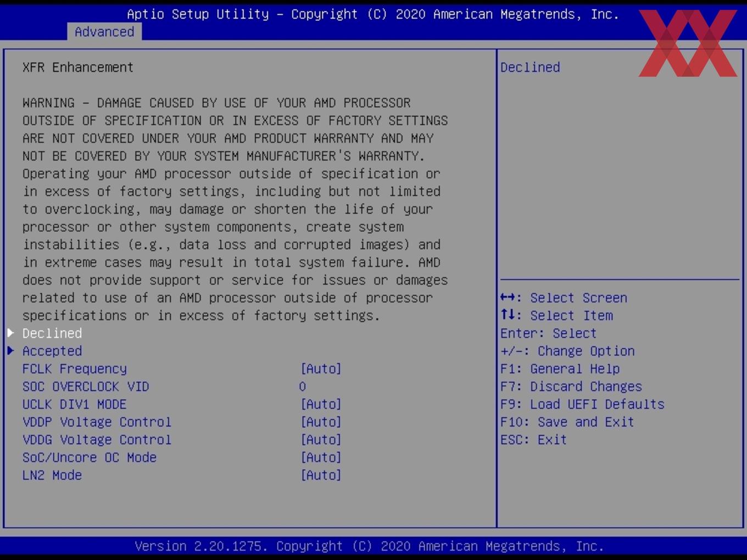Choose the Accepted submenu entry
747x560 pixels.
pos(52,351)
